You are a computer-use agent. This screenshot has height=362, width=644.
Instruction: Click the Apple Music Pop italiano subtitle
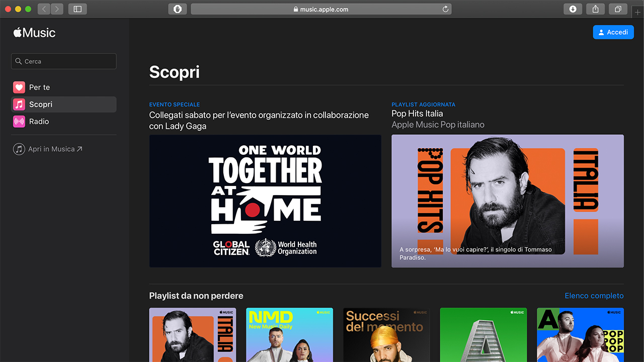438,125
